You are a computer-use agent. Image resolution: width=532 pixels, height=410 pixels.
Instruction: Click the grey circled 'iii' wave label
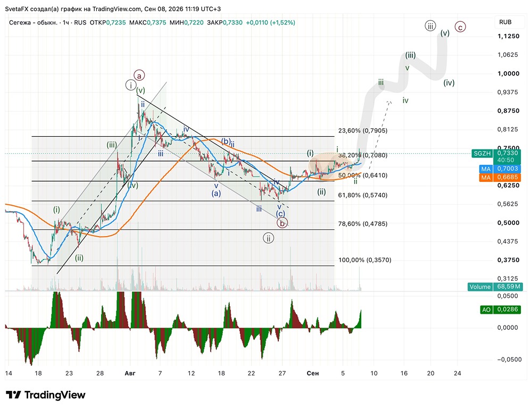click(x=430, y=26)
